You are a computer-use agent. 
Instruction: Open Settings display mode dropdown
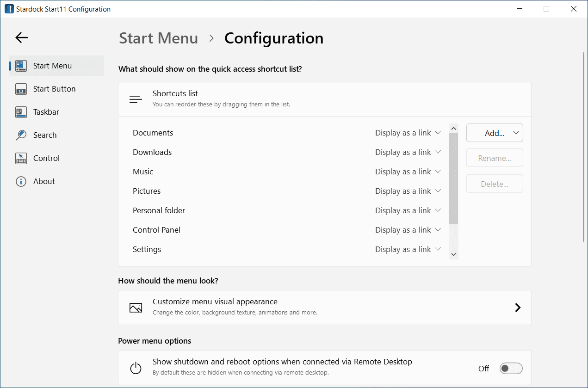tap(408, 249)
